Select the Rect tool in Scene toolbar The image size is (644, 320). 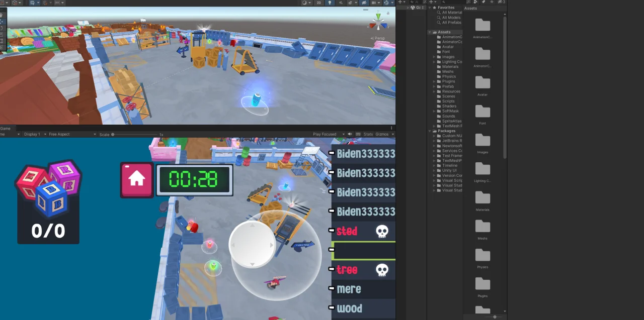coord(2,41)
